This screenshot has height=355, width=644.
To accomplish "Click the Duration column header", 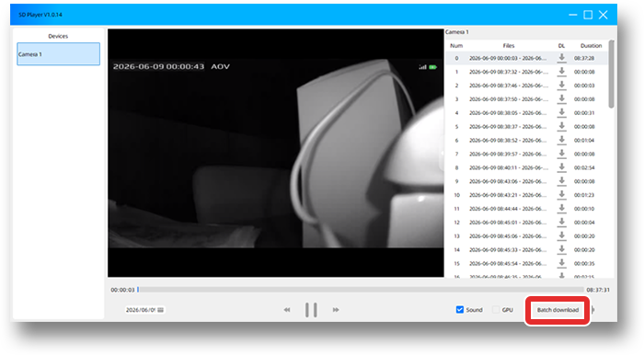I will pyautogui.click(x=591, y=46).
